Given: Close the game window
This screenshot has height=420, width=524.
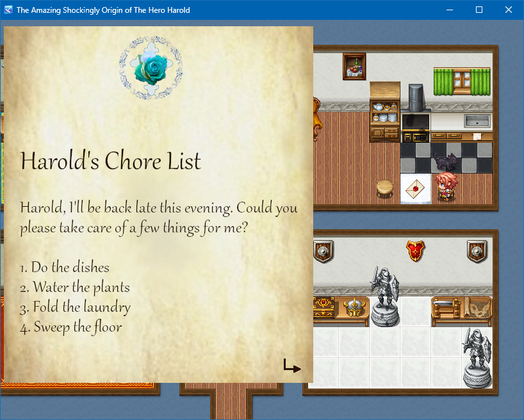Looking at the screenshot, I should click(x=508, y=10).
